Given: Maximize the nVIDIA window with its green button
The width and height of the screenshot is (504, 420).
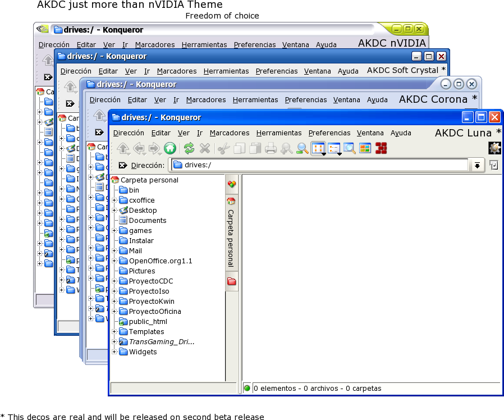Looking at the screenshot, I should (408, 29).
